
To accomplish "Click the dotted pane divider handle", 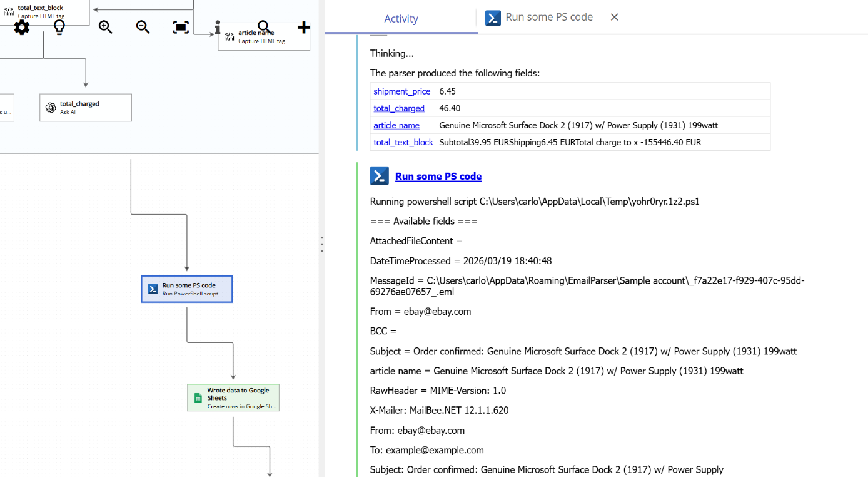I will [322, 244].
